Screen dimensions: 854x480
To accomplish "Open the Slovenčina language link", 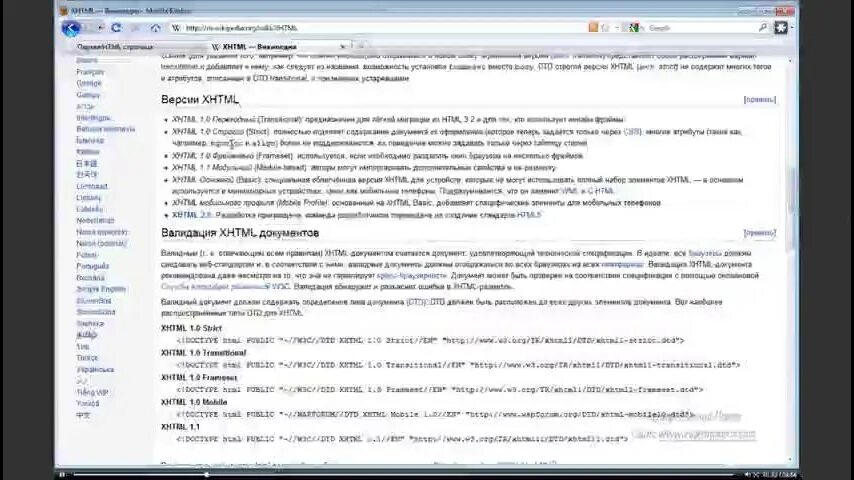I will 94,301.
